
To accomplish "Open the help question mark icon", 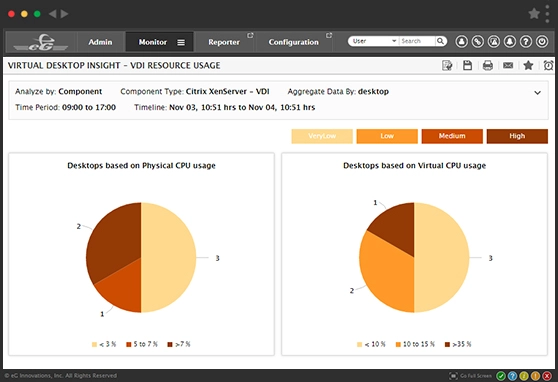I will click(x=526, y=42).
